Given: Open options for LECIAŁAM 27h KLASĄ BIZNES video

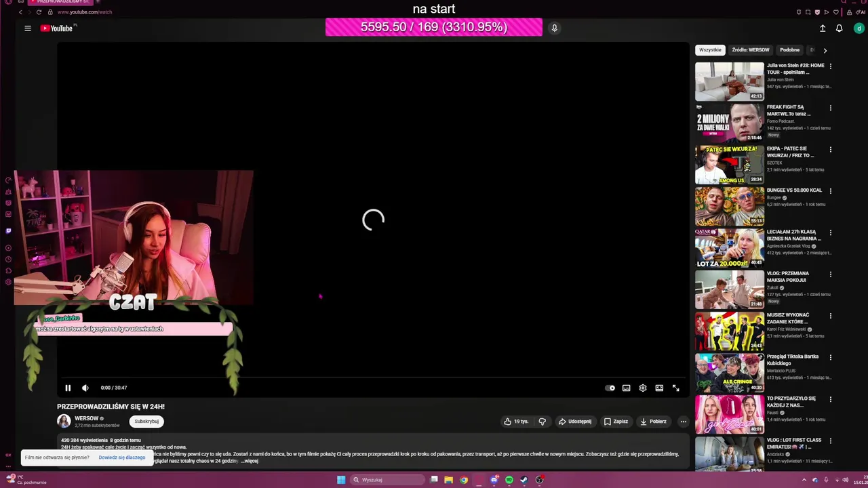Looking at the screenshot, I should (x=831, y=232).
